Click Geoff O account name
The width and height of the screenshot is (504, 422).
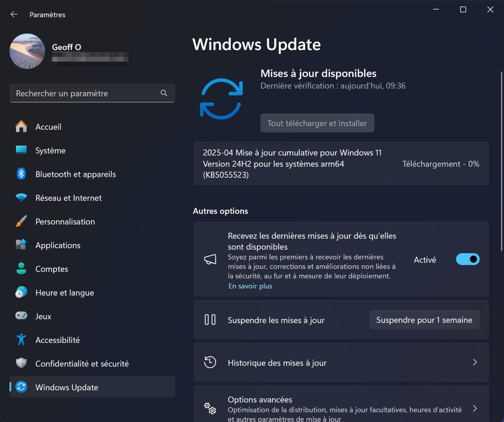[67, 47]
